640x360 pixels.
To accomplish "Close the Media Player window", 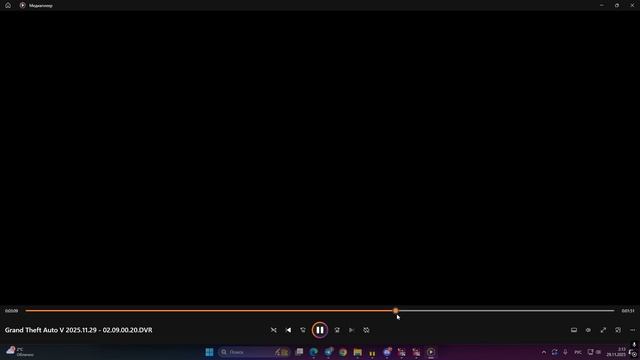I will (x=632, y=5).
